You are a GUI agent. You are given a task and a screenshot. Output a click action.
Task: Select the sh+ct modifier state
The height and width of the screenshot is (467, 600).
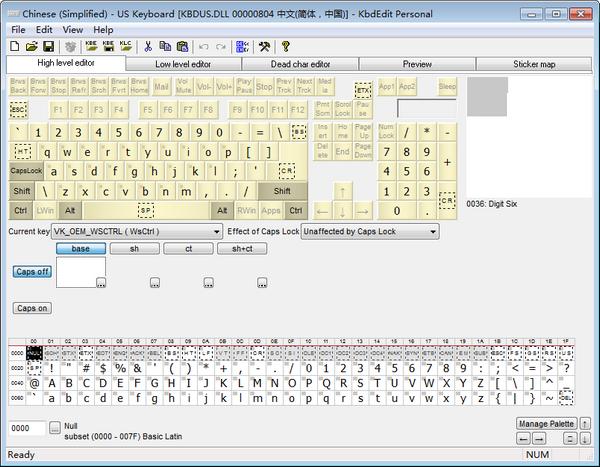pos(242,249)
